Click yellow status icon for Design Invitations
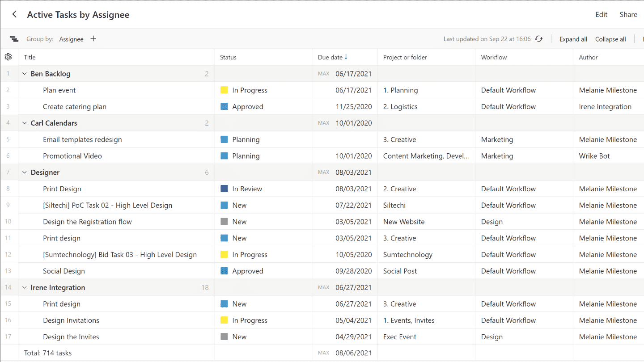Viewport: 644px width, 362px height. [224, 320]
